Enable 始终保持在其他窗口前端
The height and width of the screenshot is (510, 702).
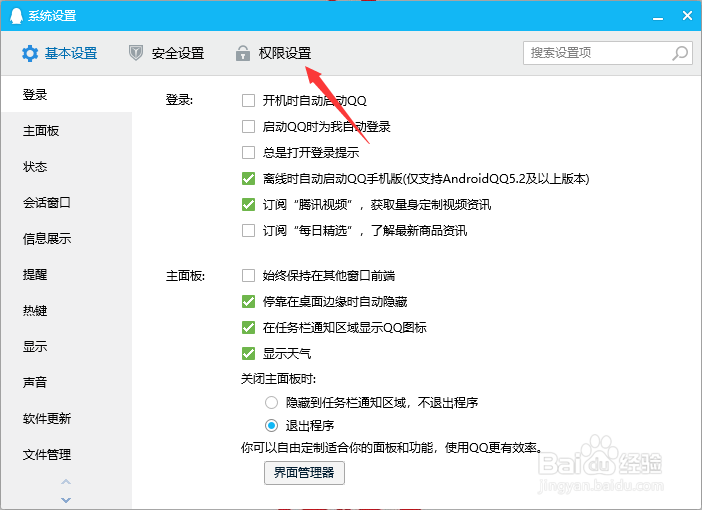tap(248, 275)
